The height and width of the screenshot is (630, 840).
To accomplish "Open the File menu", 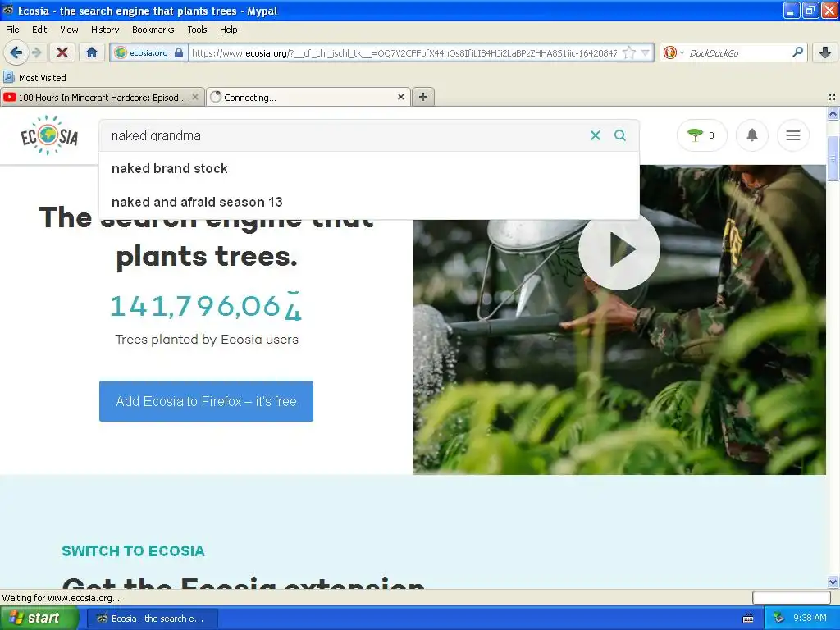I will [x=12, y=30].
